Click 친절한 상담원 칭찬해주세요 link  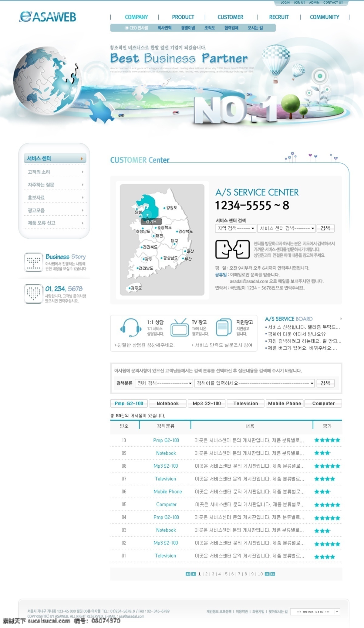click(146, 345)
